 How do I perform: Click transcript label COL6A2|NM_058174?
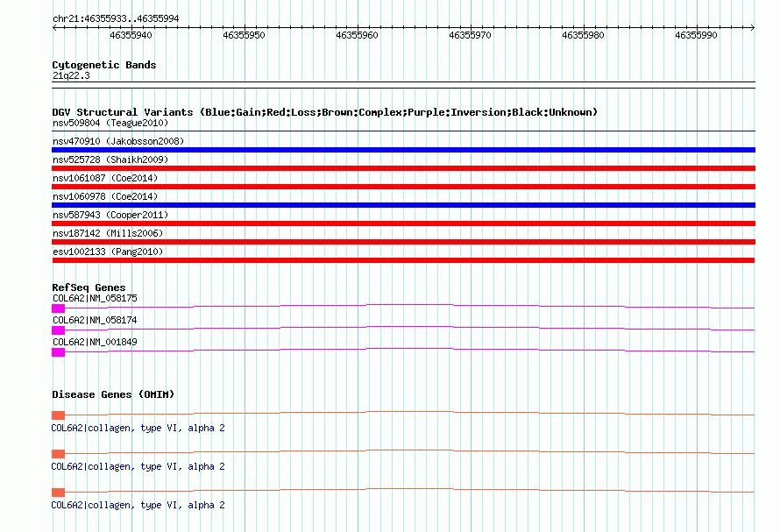[x=95, y=320]
